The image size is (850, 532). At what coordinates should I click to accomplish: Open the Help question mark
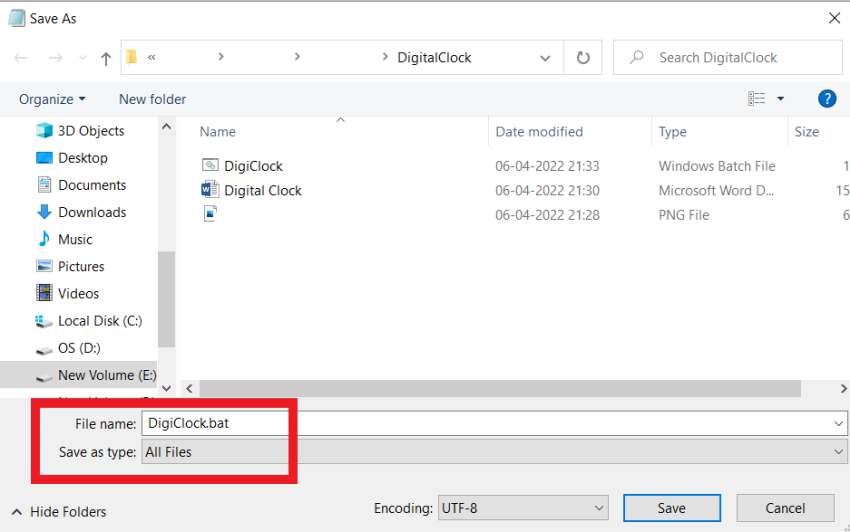(x=827, y=99)
